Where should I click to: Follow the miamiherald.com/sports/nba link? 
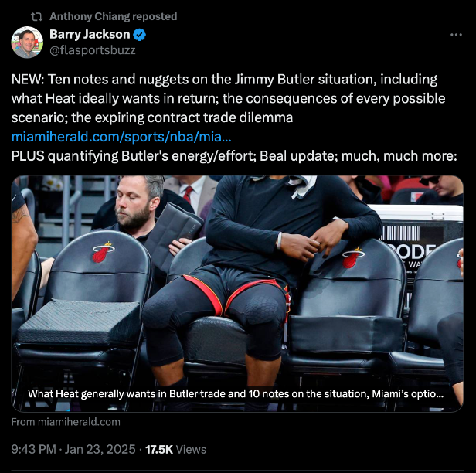(121, 137)
